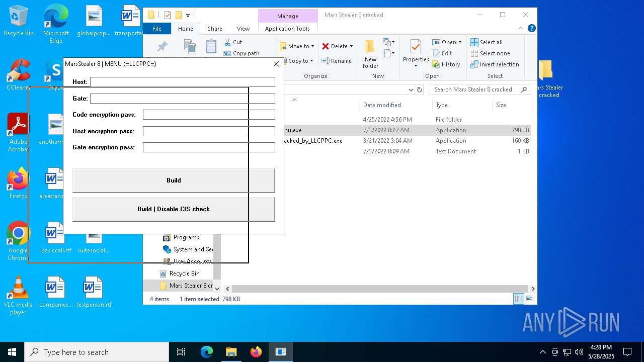Switch to the Share ribbon tab
Viewport: 644px width, 362px height.
coord(215,29)
